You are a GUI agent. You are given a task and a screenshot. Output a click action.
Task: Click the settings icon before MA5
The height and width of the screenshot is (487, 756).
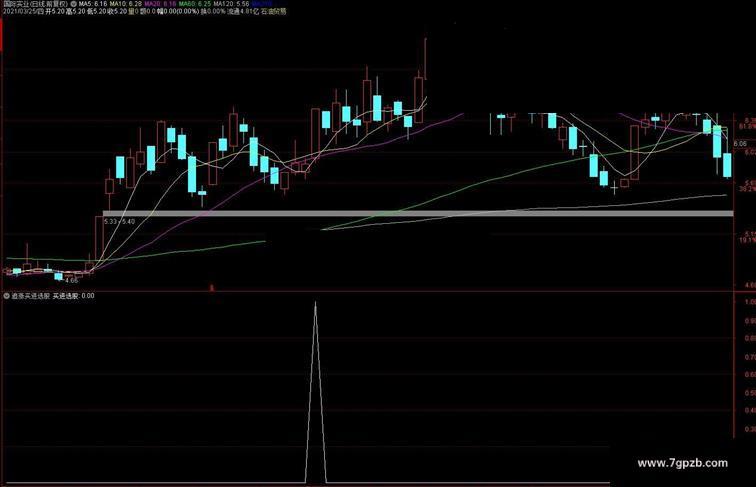click(x=74, y=3)
